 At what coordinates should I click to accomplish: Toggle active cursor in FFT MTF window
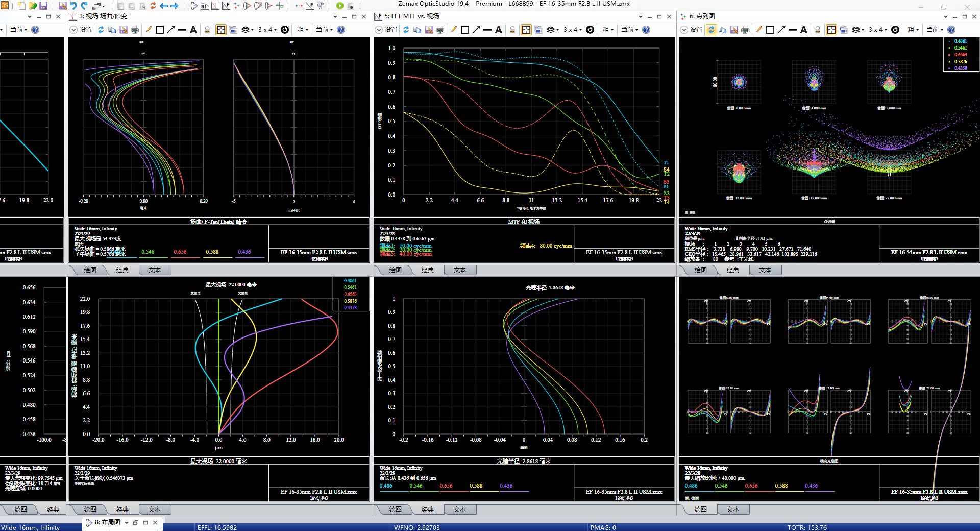click(x=526, y=30)
